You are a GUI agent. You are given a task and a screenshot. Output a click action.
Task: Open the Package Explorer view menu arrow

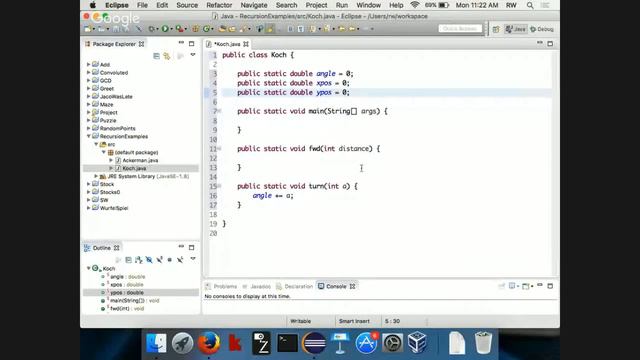(193, 55)
